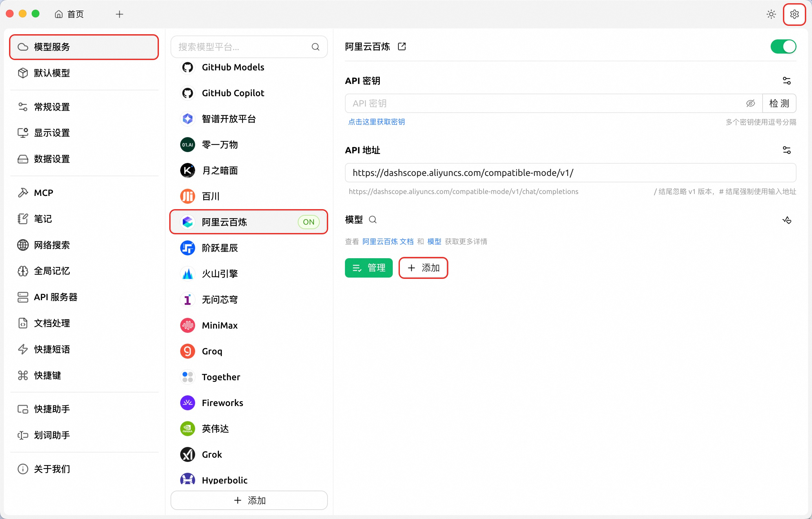Screen dimensions: 812x519
Task: Click 添加 model button beside 管理
Action: point(423,268)
